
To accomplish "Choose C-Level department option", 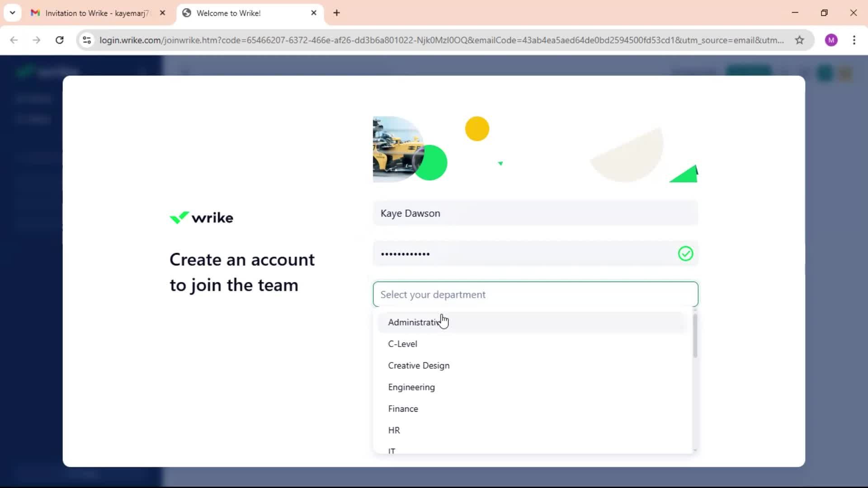I will 532,344.
